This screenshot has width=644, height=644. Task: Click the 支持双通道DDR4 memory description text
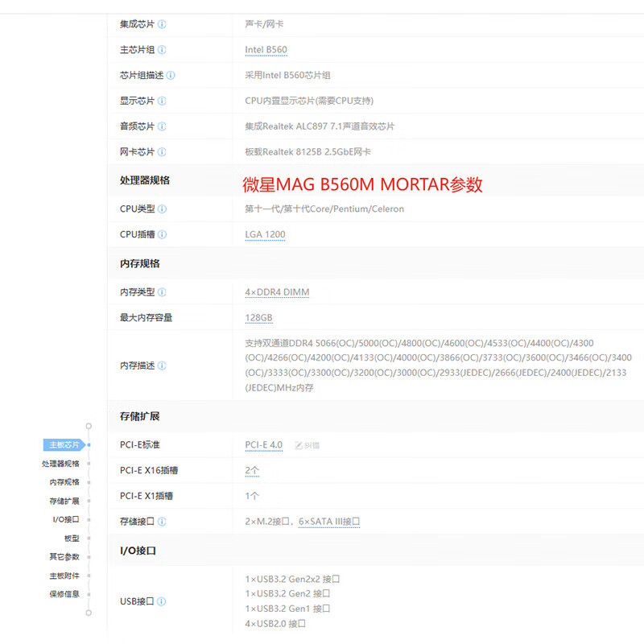click(x=438, y=365)
